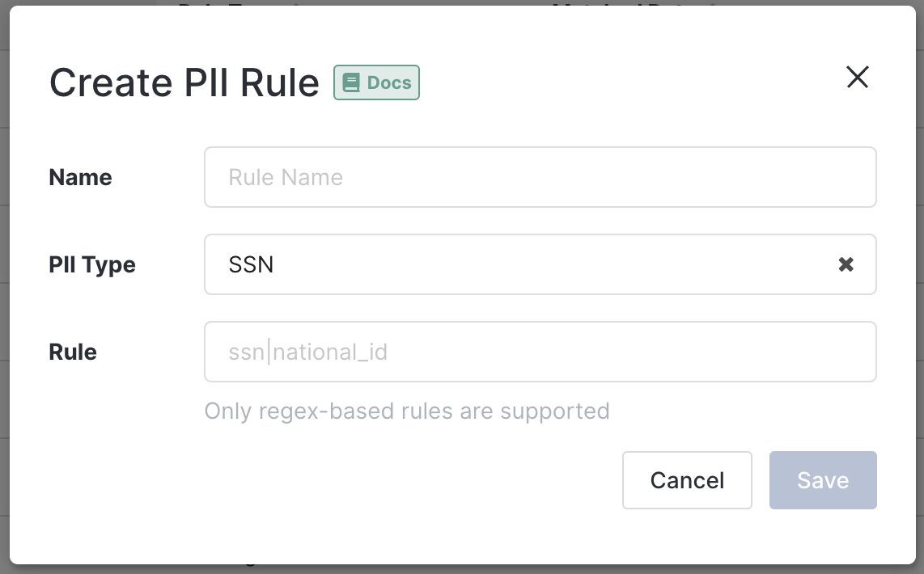Screen dimensions: 924x574
Task: Click the Create PII Rule heading
Action: tap(184, 82)
